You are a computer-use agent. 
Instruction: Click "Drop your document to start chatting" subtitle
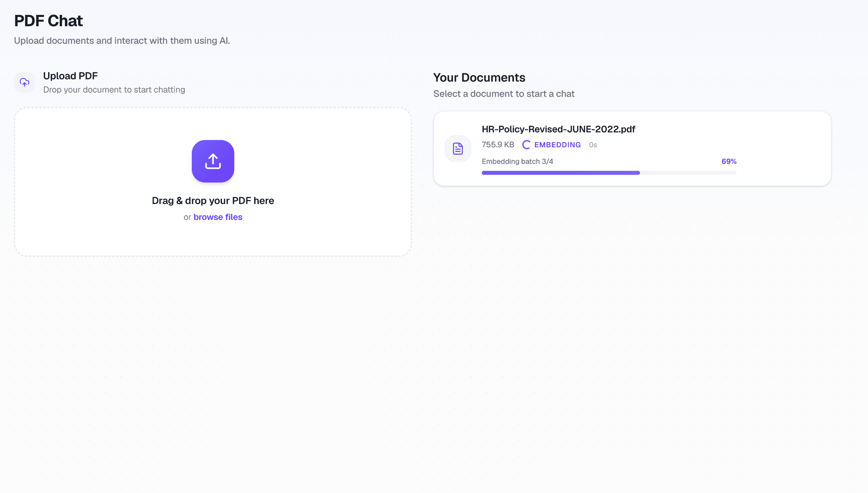pos(114,90)
